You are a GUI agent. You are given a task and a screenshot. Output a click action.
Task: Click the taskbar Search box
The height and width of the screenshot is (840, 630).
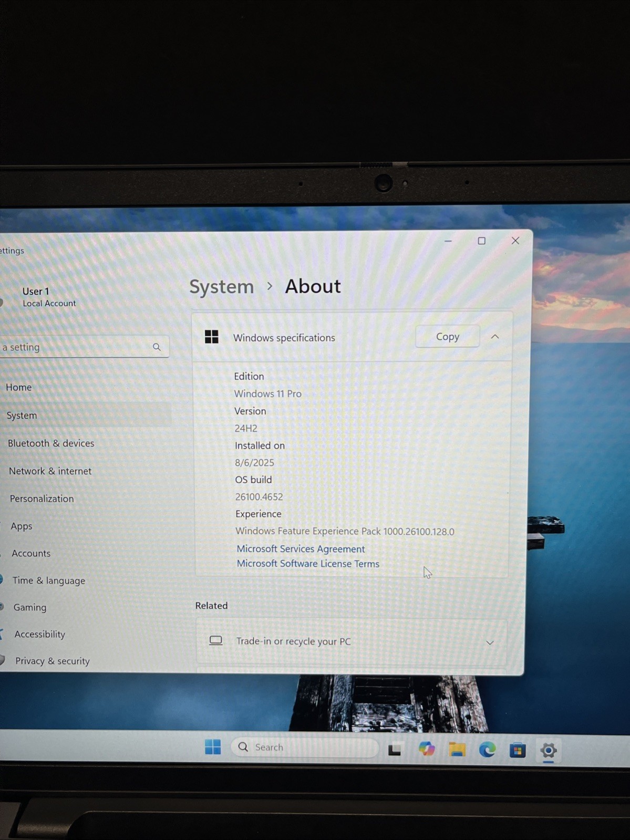point(305,747)
